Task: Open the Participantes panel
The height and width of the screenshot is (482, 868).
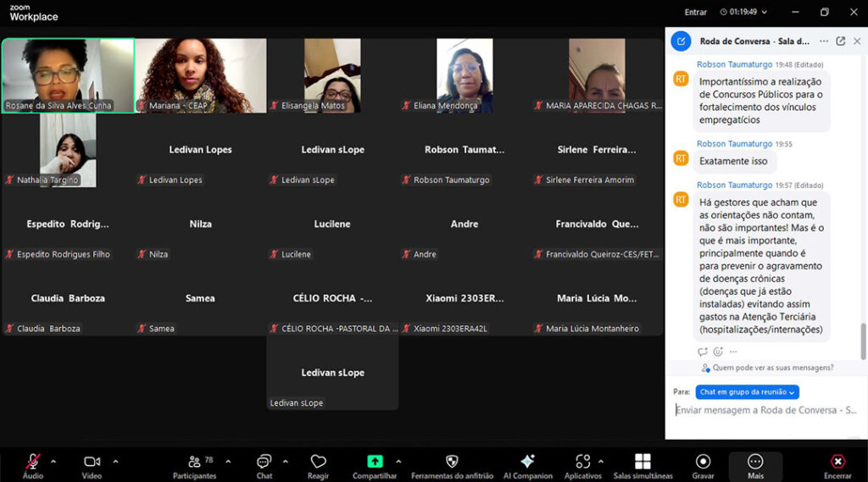Action: tap(196, 462)
